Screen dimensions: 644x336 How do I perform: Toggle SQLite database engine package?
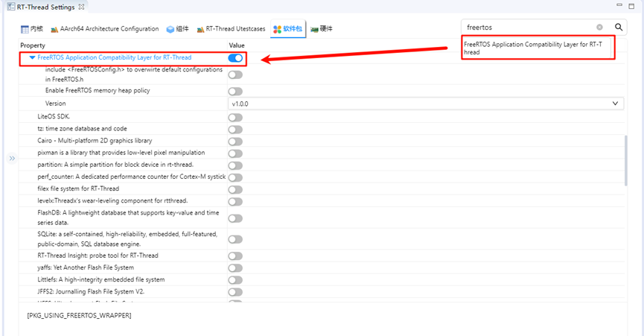(235, 239)
